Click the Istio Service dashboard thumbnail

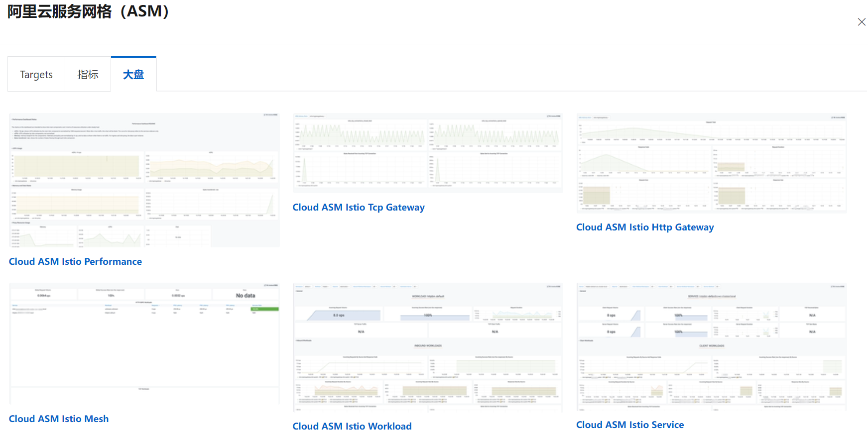point(712,346)
